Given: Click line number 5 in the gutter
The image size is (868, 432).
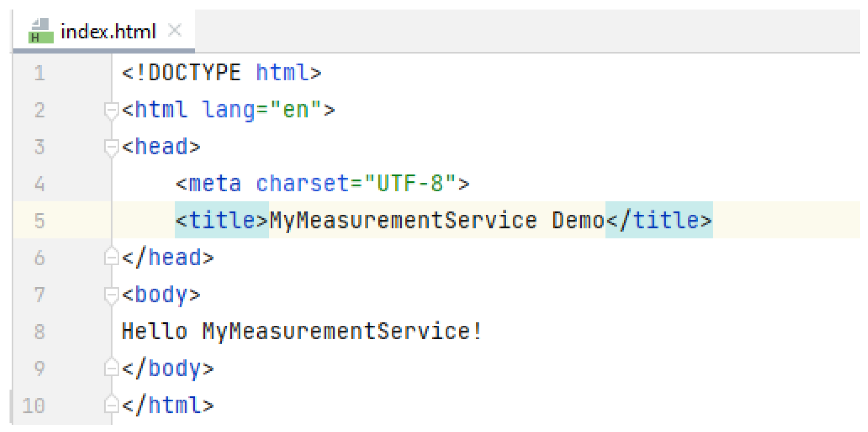Looking at the screenshot, I should [40, 221].
